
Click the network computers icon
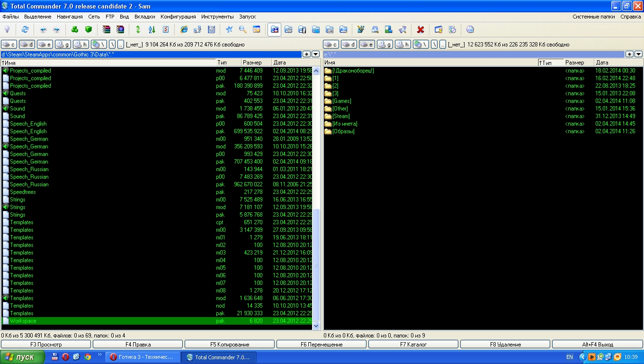tap(197, 29)
